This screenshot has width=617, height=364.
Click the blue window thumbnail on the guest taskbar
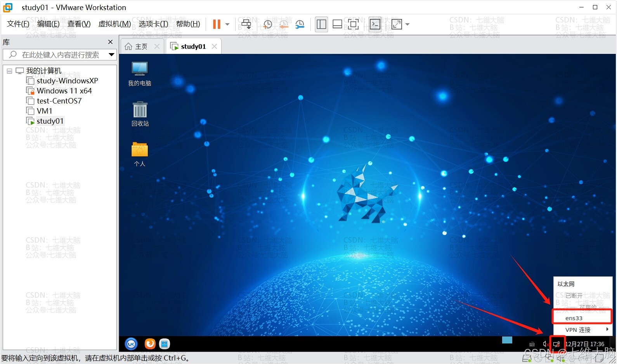[x=507, y=340]
